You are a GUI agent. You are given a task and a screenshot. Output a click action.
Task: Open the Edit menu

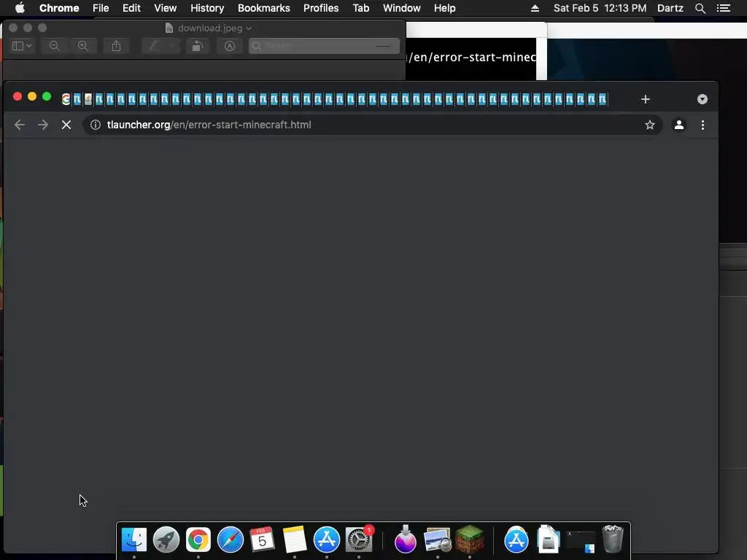(x=131, y=8)
